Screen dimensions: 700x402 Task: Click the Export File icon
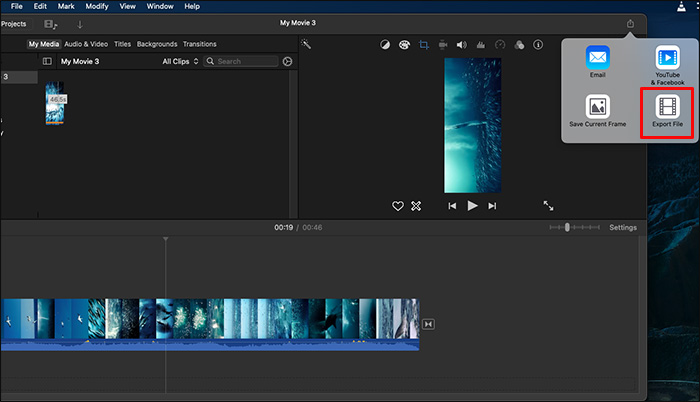coord(666,106)
